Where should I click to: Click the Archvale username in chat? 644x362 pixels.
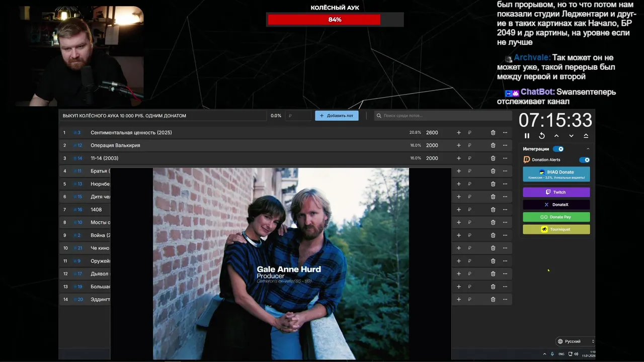[532, 58]
